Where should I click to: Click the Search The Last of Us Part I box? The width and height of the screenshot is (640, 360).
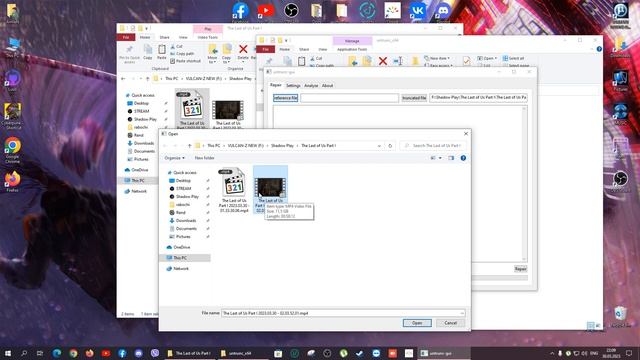(x=433, y=146)
